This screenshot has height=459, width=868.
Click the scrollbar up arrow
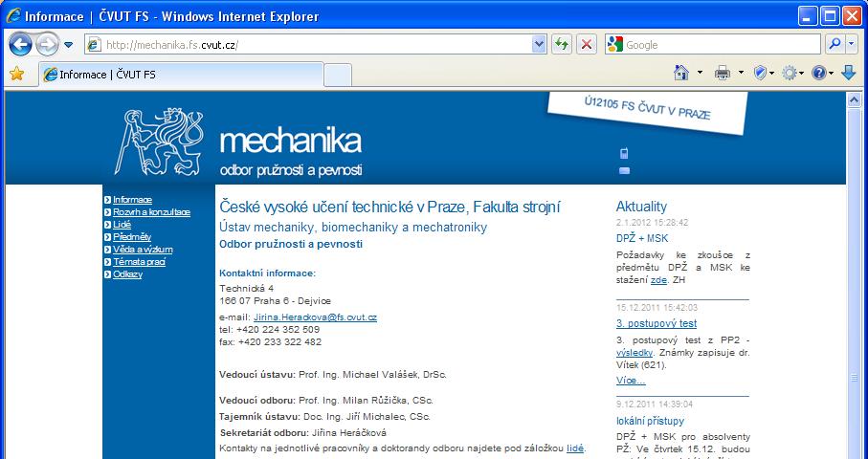point(854,99)
